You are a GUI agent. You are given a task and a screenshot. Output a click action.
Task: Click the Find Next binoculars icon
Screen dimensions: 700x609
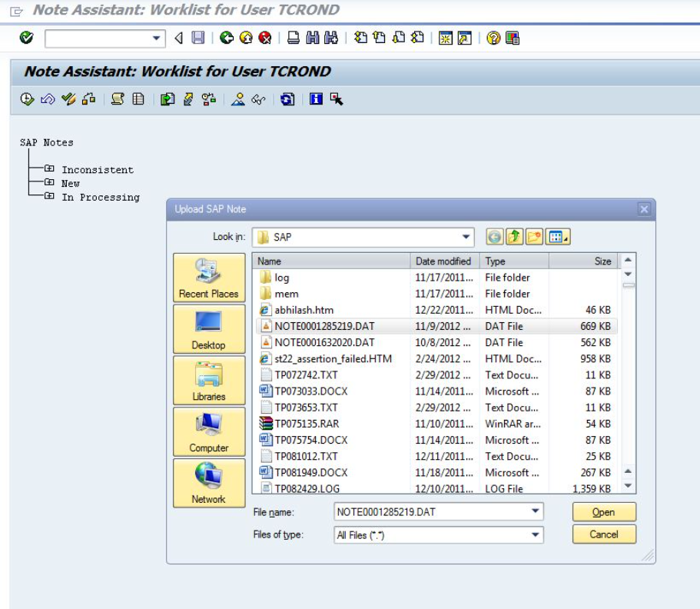331,38
